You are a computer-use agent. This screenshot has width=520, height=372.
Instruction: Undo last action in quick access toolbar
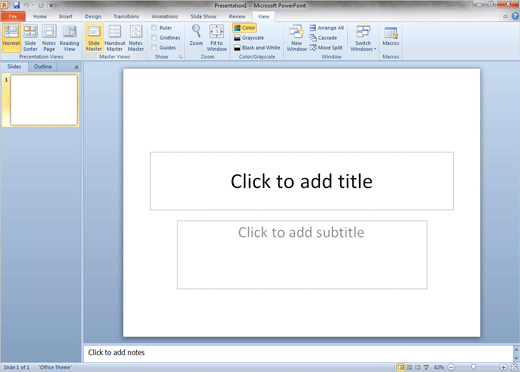click(x=26, y=5)
